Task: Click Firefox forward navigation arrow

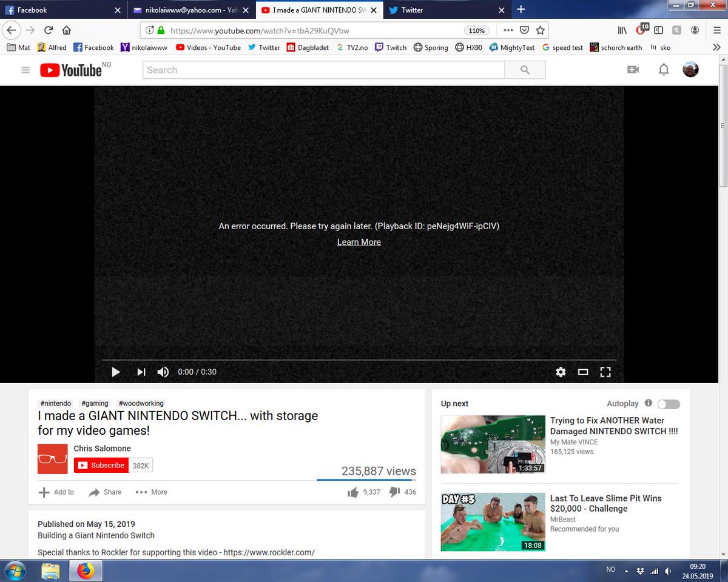Action: tap(30, 30)
